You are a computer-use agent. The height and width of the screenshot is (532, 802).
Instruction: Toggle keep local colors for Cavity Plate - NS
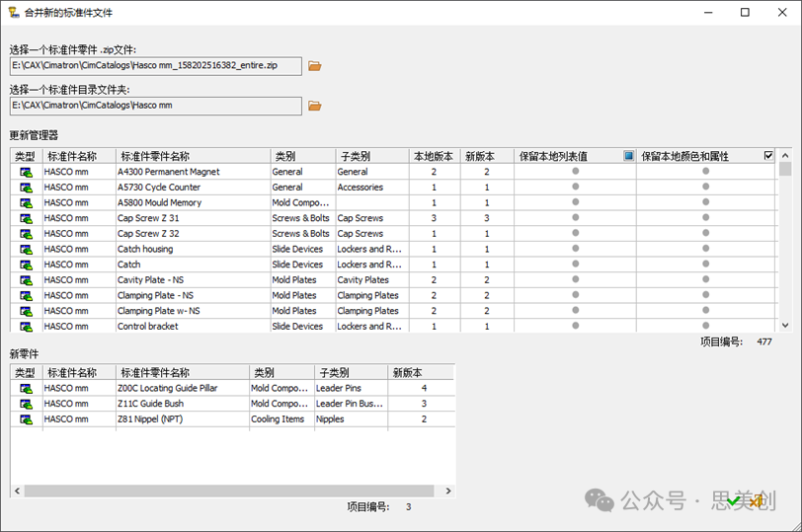706,279
